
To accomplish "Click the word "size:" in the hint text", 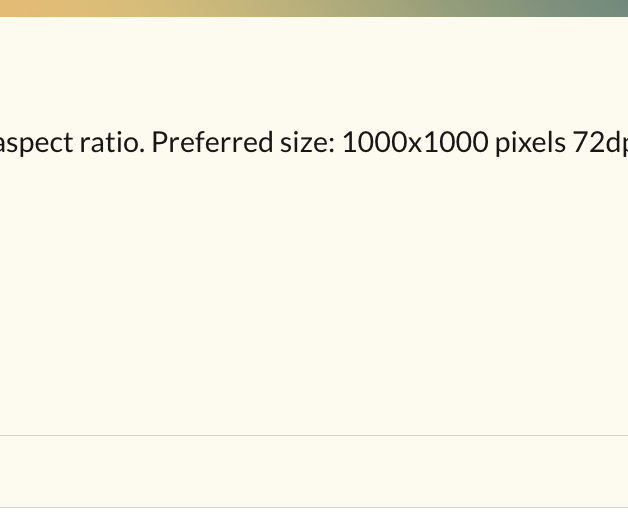I will tap(303, 143).
